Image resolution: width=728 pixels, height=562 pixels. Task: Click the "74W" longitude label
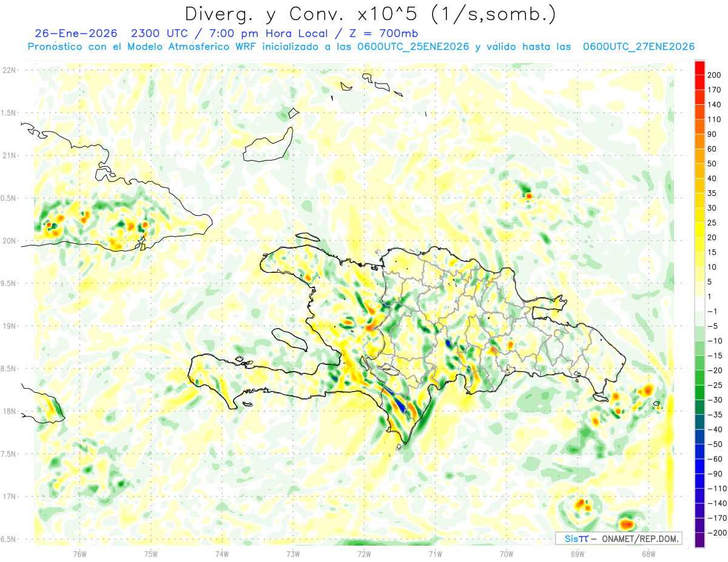pyautogui.click(x=222, y=554)
